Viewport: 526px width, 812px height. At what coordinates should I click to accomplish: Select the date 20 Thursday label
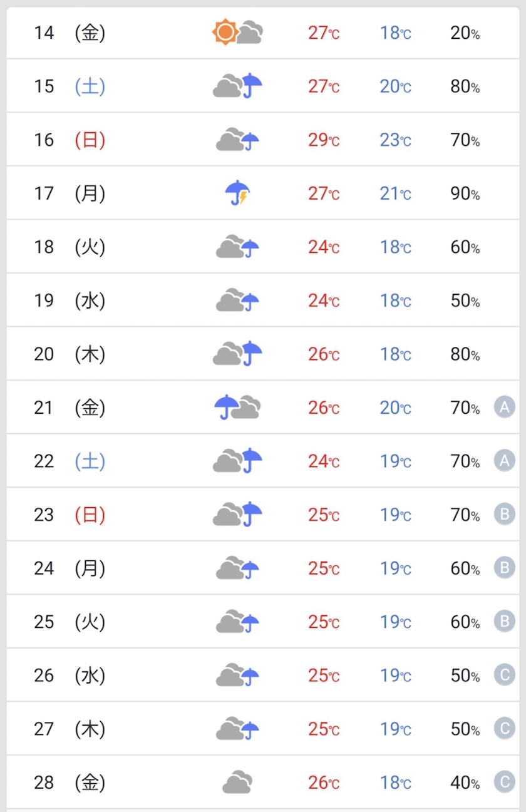(x=70, y=354)
